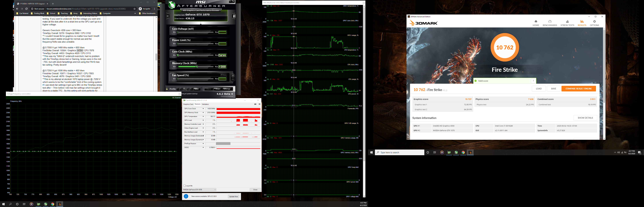This screenshot has width=644, height=207.
Task: Click the Memory Clock slider handle
Action: (x=197, y=67)
